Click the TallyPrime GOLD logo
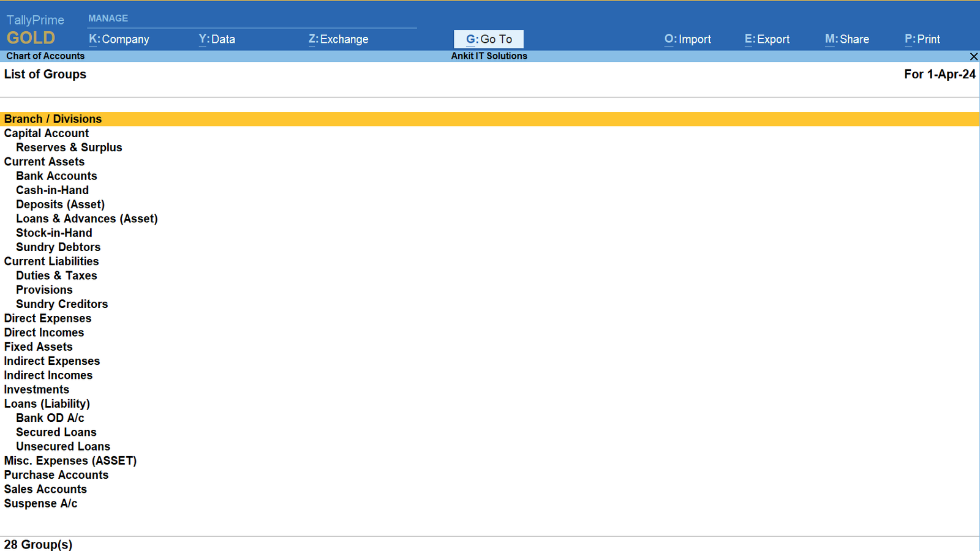Screen dimensions: 980x551 coord(34,30)
